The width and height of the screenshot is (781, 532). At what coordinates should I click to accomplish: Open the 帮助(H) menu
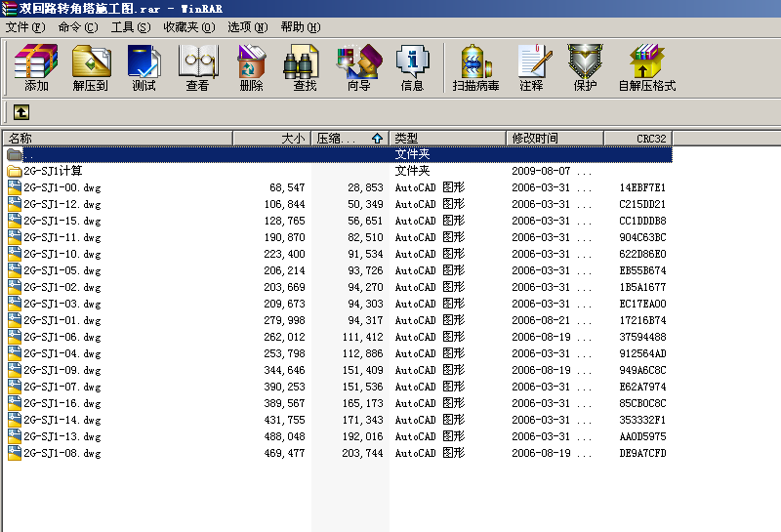(x=301, y=27)
